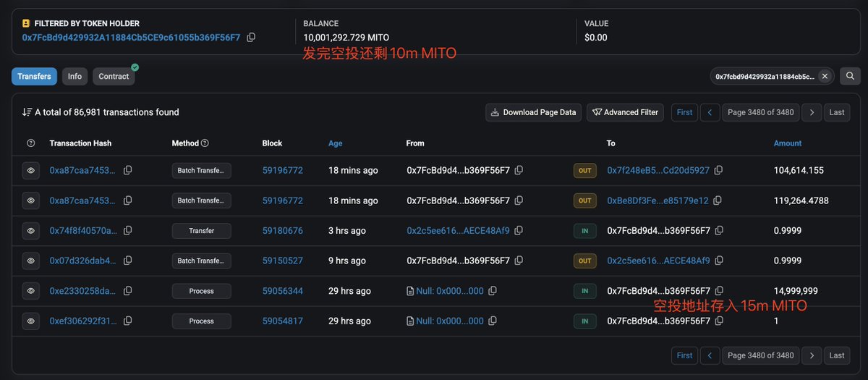Open To address 0xBe8Df3Fe...e85179e12
Viewport: 868px width, 380px height.
658,200
